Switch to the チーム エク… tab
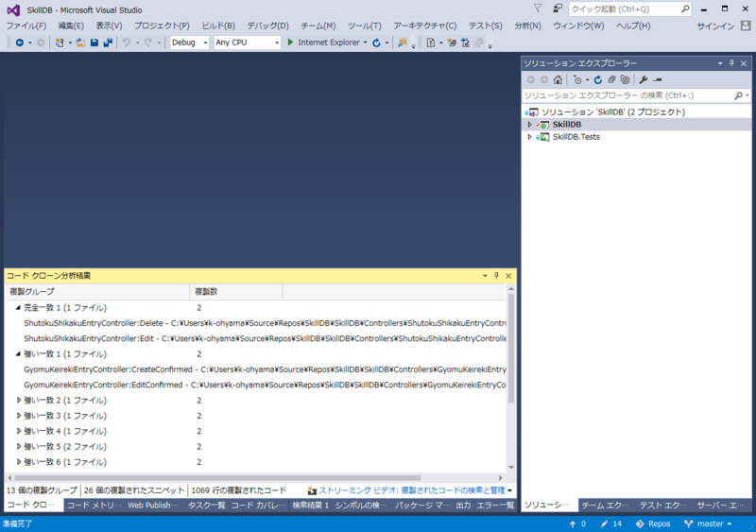The height and width of the screenshot is (532, 756). tap(605, 505)
